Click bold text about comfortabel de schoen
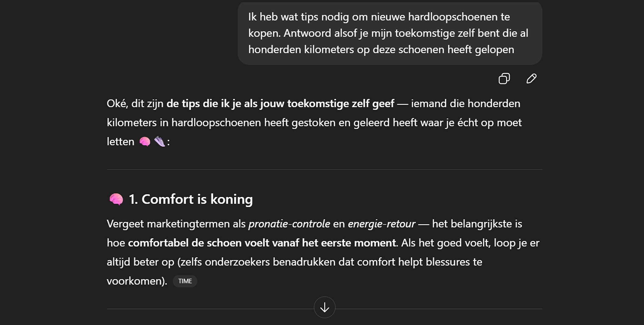The width and height of the screenshot is (644, 325). coord(262,243)
